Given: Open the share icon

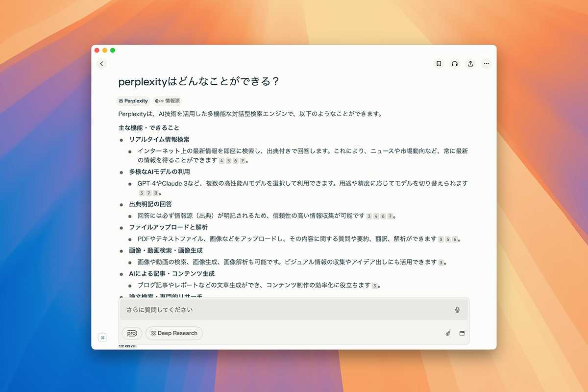Looking at the screenshot, I should tap(470, 64).
